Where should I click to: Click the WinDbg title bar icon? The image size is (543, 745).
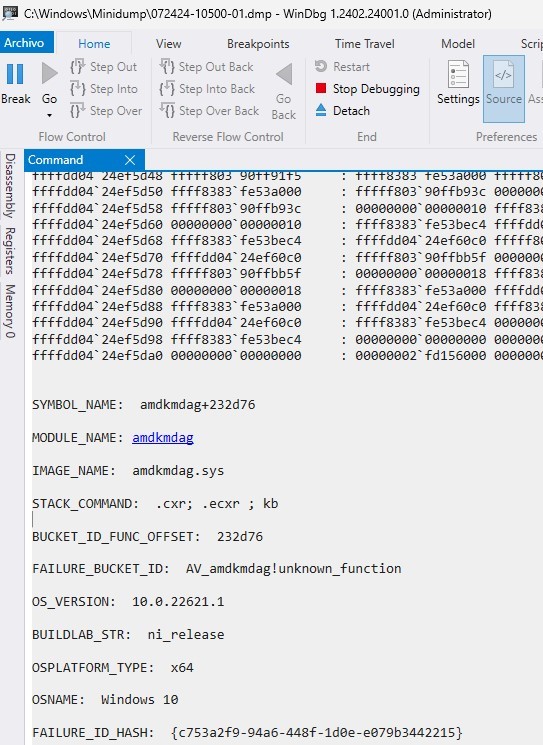tap(10, 13)
